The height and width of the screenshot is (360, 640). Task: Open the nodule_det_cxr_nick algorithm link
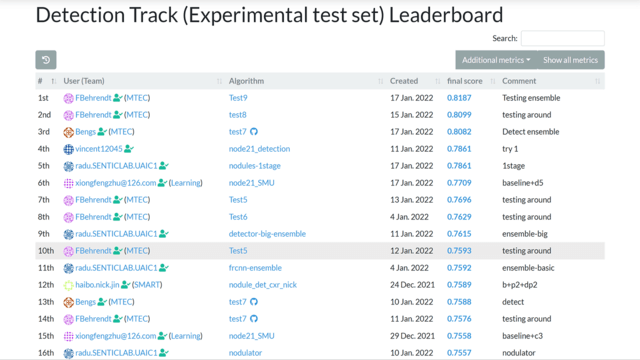click(262, 285)
